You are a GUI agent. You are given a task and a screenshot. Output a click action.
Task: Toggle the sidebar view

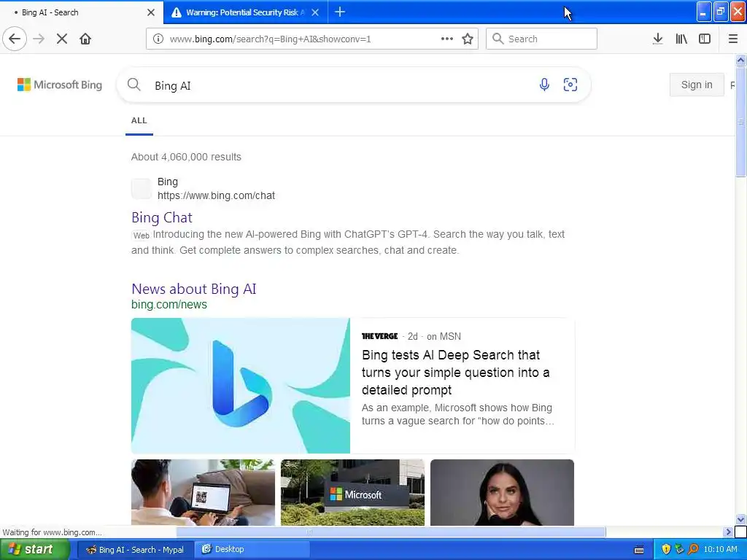pyautogui.click(x=705, y=39)
